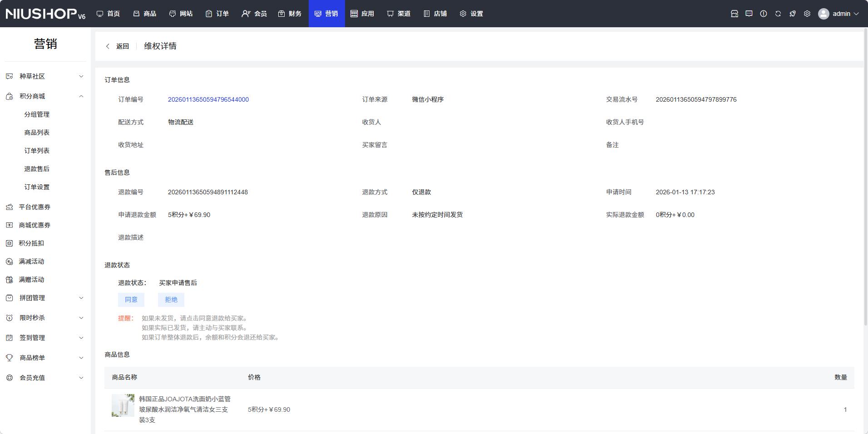Open the 订单 top menu

click(x=217, y=14)
